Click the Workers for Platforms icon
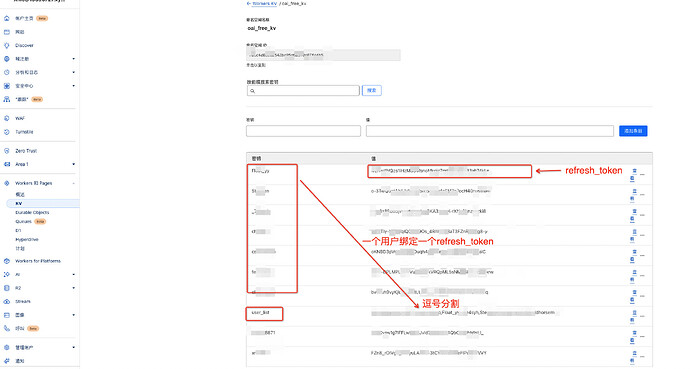690x369 pixels. tap(7, 261)
